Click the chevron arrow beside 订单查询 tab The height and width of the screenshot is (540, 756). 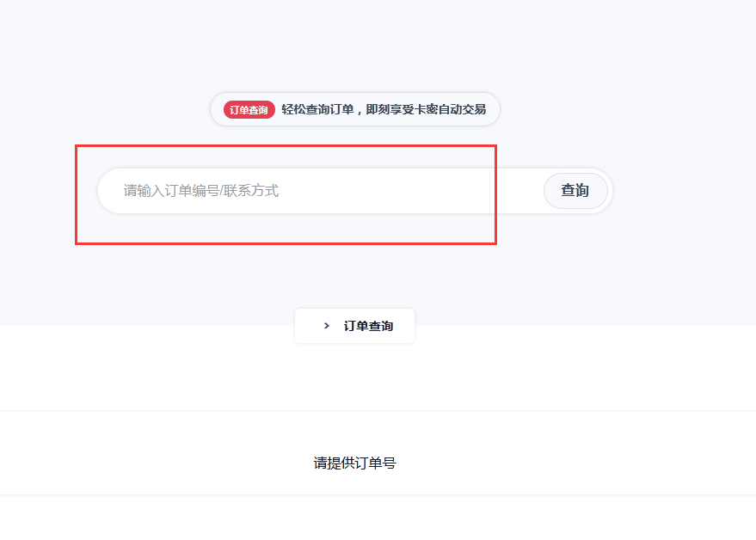[x=326, y=326]
